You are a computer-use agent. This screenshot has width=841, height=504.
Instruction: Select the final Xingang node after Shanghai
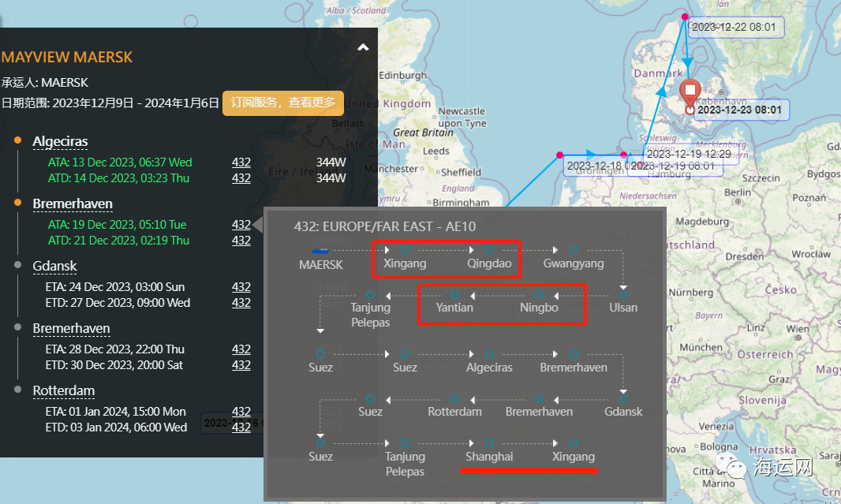(x=574, y=443)
